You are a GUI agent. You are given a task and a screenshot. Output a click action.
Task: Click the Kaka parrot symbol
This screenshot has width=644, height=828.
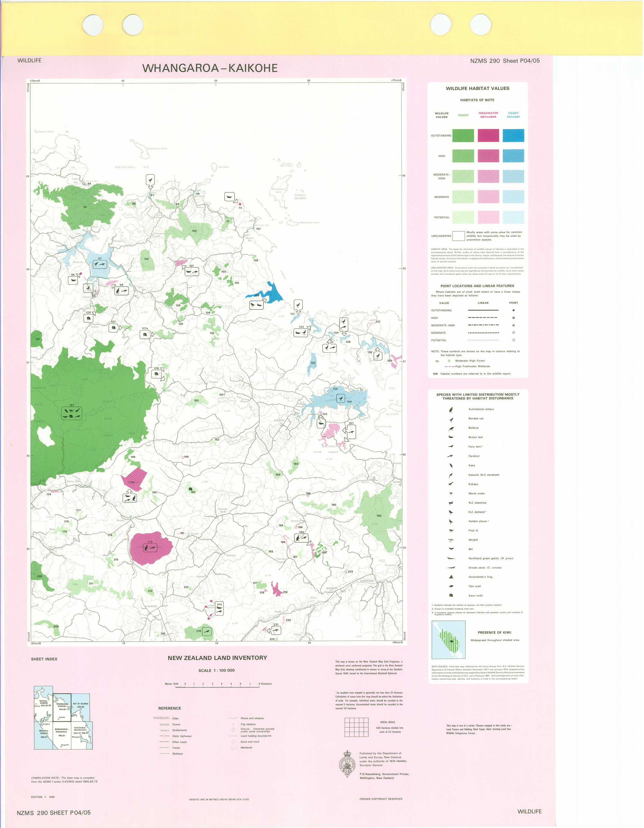click(451, 466)
